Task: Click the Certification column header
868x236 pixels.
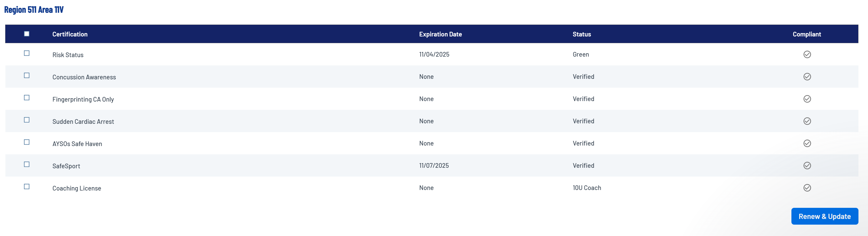Action: point(70,34)
